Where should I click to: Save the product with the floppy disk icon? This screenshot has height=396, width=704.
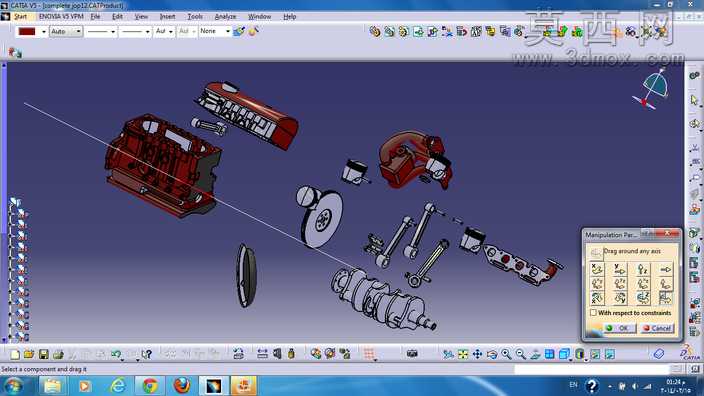(x=44, y=354)
